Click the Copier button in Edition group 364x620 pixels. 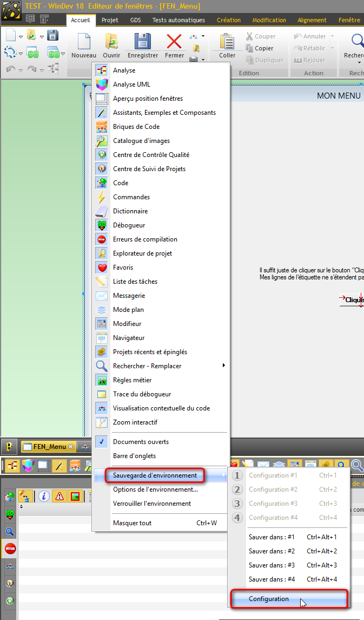click(x=264, y=48)
